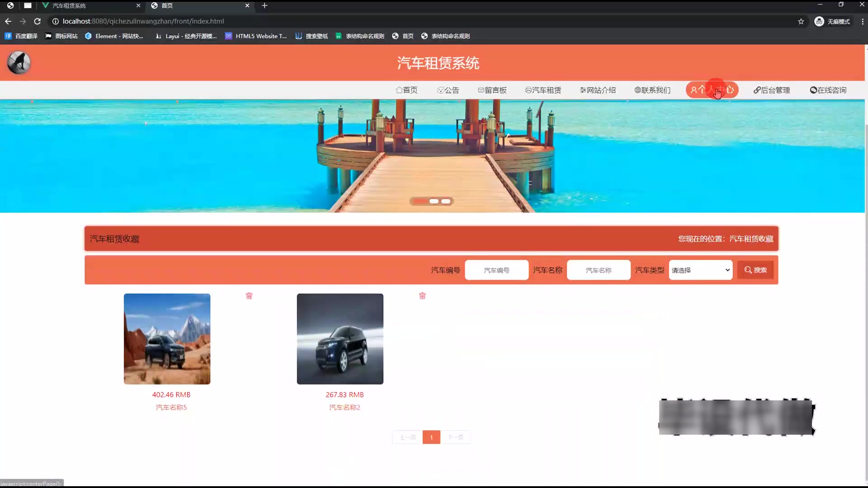
Task: Open 百度翻译 bookmark
Action: pyautogui.click(x=21, y=36)
